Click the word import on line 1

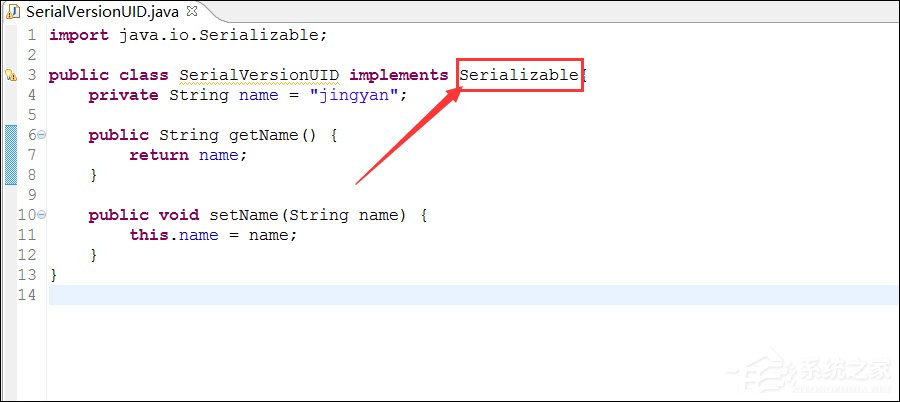79,35
